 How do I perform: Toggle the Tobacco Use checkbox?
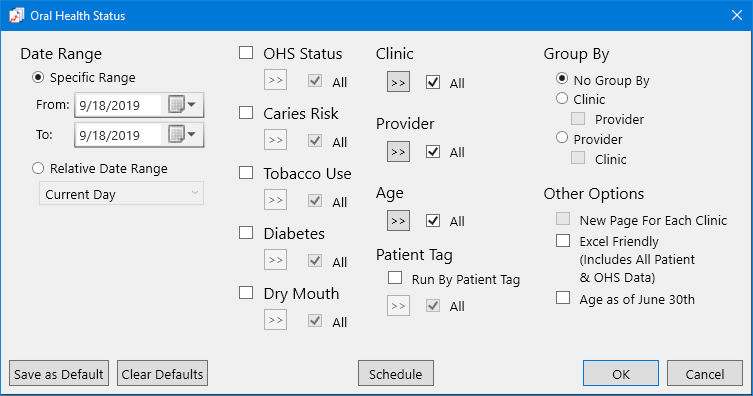click(246, 172)
